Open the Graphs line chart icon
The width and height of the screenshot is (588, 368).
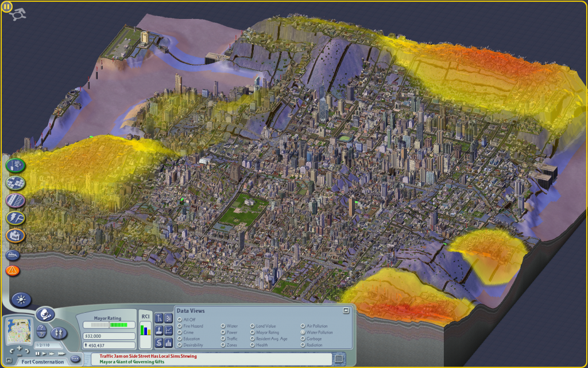(168, 331)
